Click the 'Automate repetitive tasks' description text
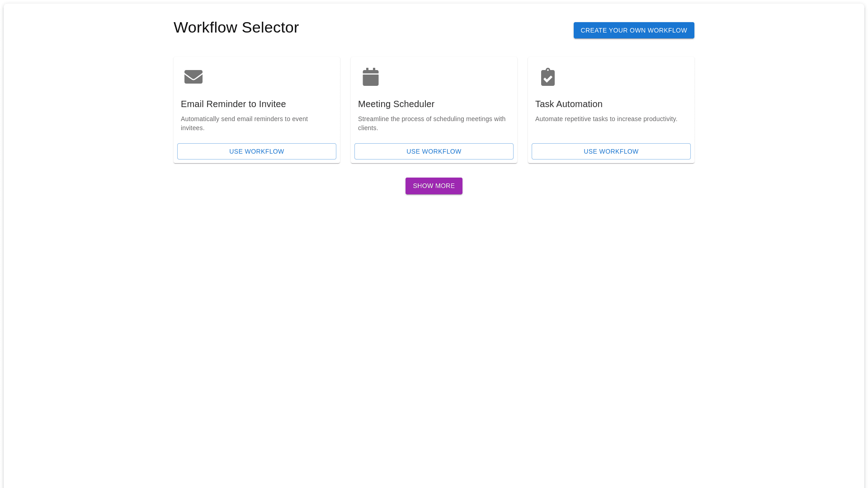The height and width of the screenshot is (488, 868). point(606,119)
